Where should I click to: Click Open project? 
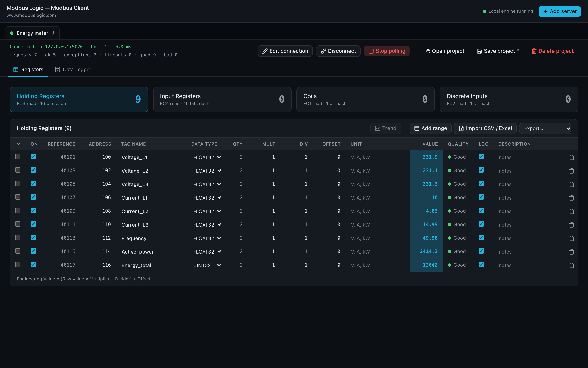click(x=444, y=51)
